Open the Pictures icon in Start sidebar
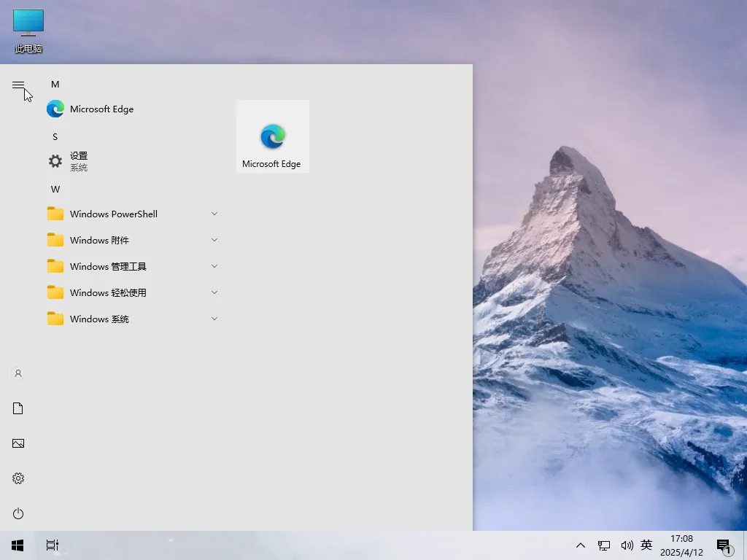The height and width of the screenshot is (560, 747). coord(18,443)
